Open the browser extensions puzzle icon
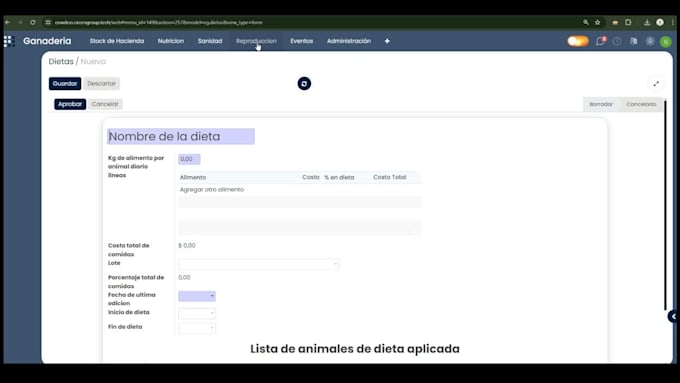 click(628, 22)
